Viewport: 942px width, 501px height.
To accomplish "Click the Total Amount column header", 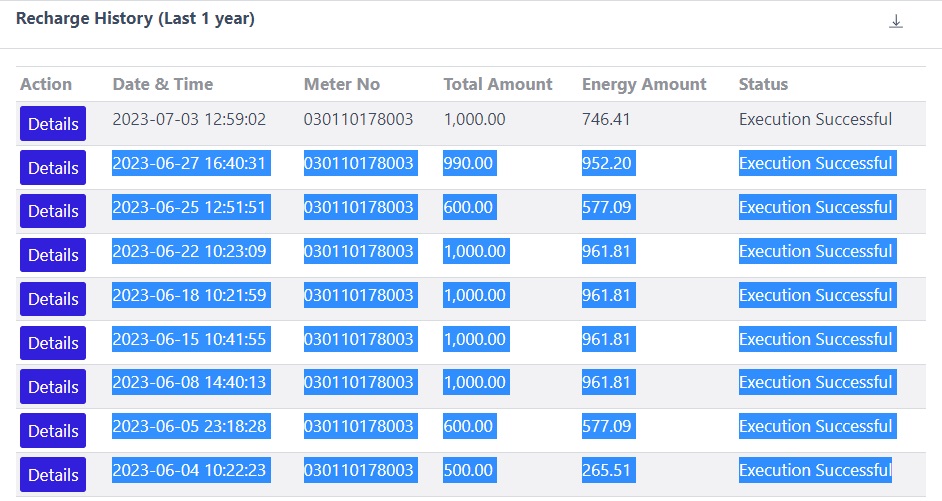I will coord(498,84).
